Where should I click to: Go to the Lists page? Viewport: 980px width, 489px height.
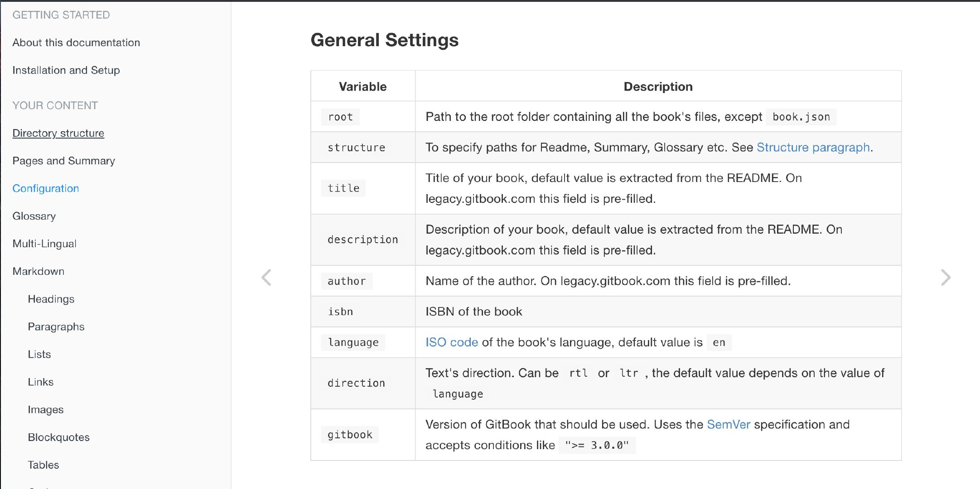39,354
